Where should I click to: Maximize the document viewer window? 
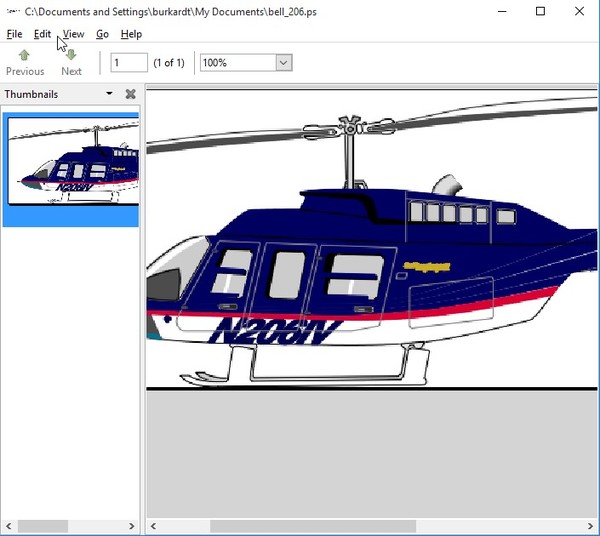pos(540,11)
